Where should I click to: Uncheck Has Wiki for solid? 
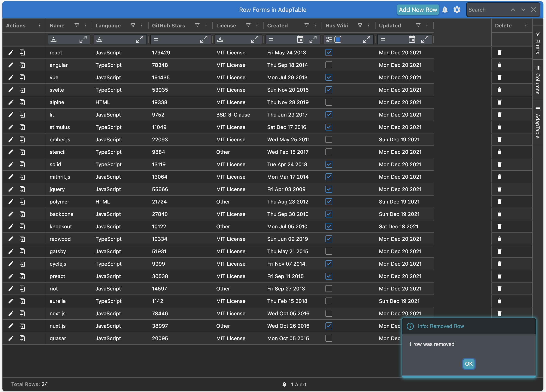pos(329,165)
